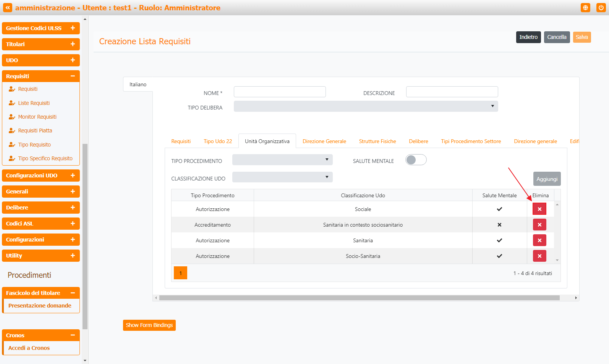Click the plus icon on Delibere section
The height and width of the screenshot is (364, 609).
pyautogui.click(x=73, y=208)
